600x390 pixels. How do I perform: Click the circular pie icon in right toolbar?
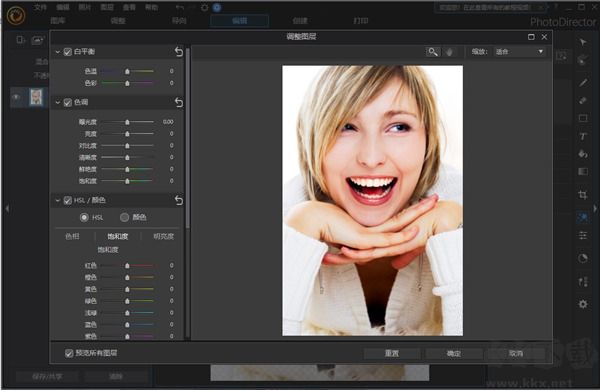pyautogui.click(x=583, y=258)
